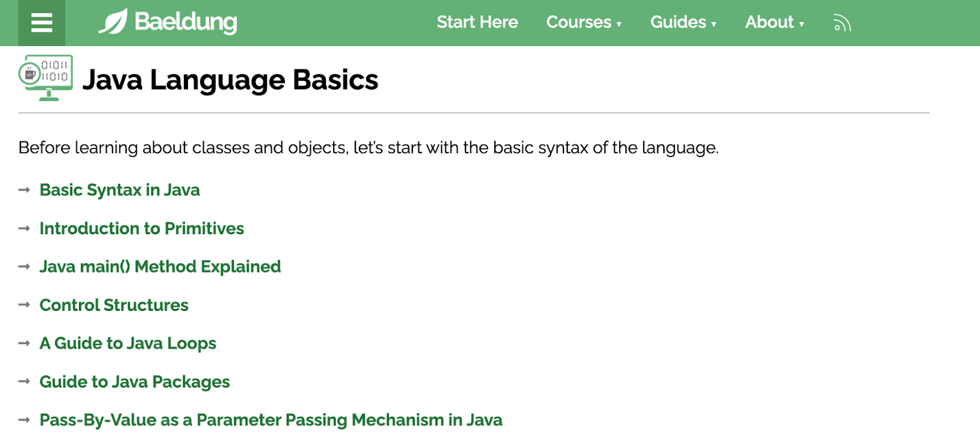Go to Start Here page
This screenshot has width=980, height=447.
477,22
